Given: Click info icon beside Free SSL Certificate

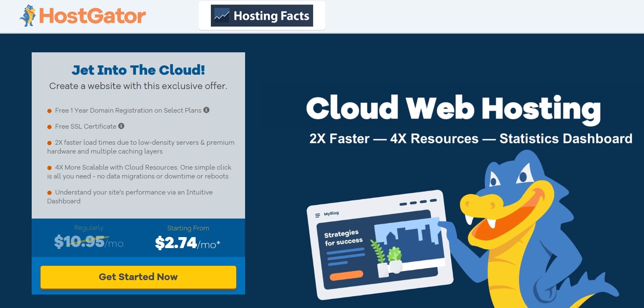Looking at the screenshot, I should pos(121,126).
